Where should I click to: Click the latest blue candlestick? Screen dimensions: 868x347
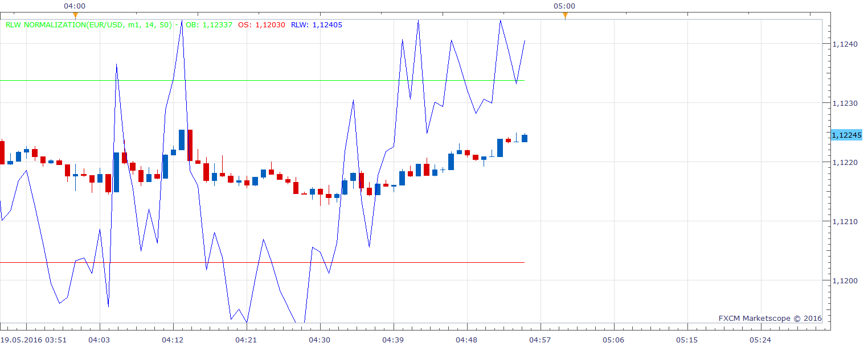525,138
